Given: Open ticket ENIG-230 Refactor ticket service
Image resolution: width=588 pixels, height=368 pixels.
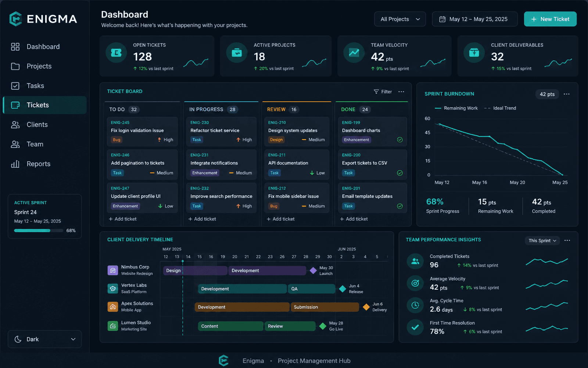Looking at the screenshot, I should point(221,131).
